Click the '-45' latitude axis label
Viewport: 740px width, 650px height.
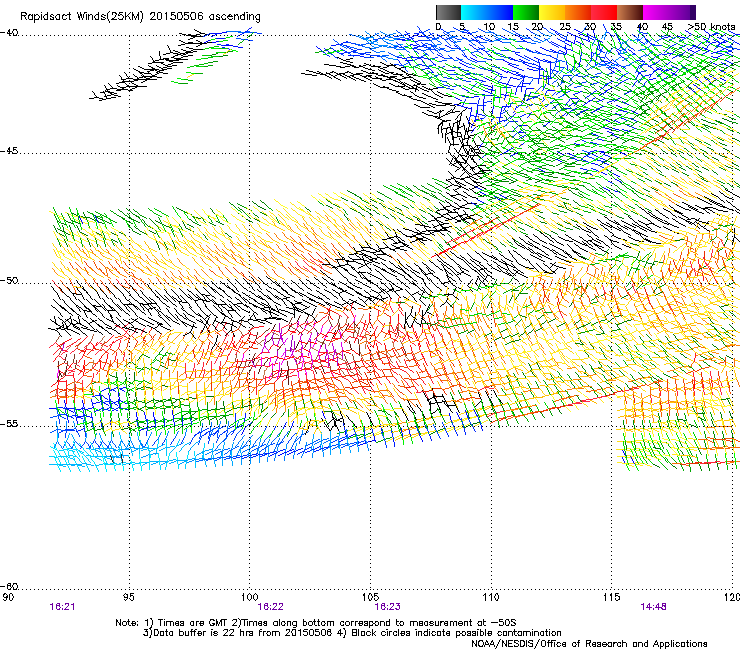(9, 151)
